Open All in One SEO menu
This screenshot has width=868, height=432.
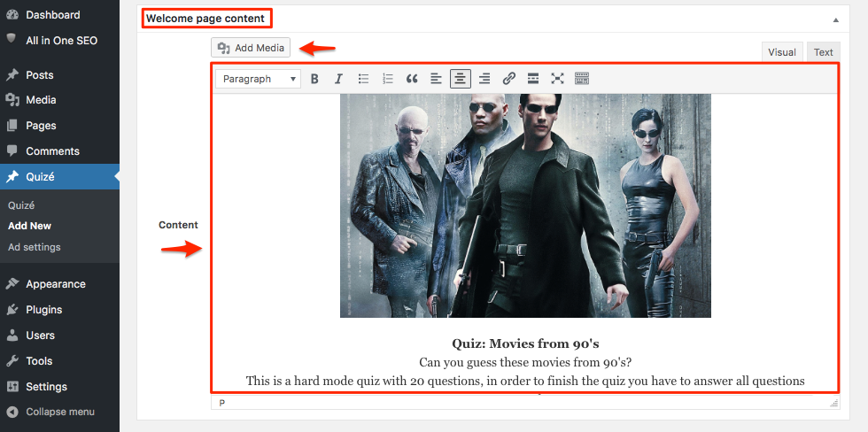[59, 41]
